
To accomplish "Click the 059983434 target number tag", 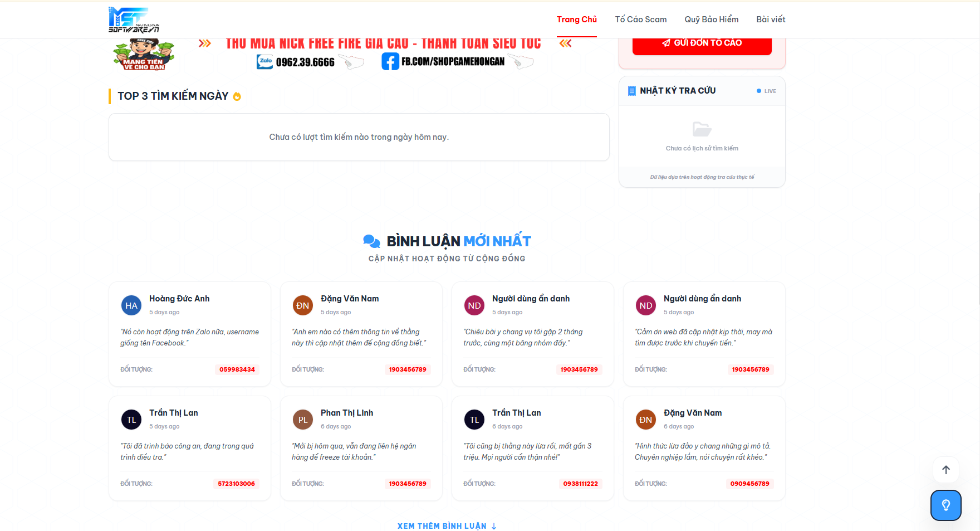I will pos(237,369).
